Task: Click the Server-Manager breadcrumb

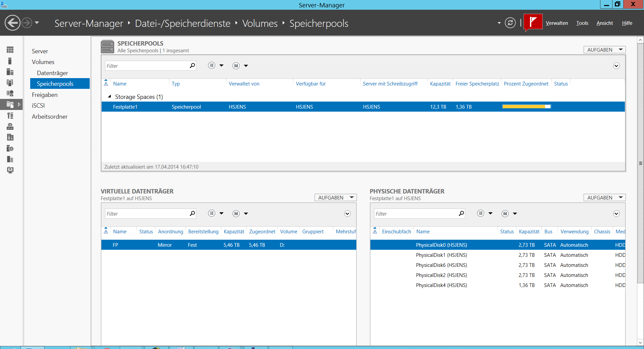Action: pyautogui.click(x=89, y=23)
